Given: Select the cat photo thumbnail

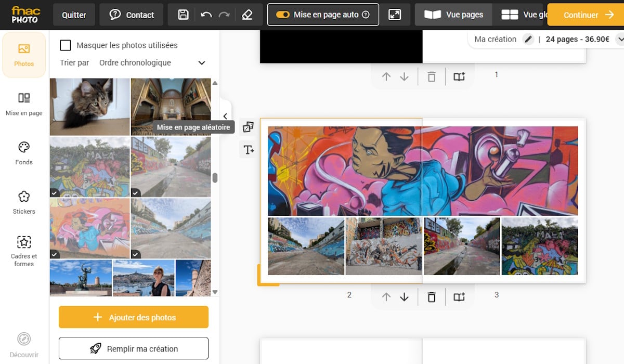Looking at the screenshot, I should [89, 107].
